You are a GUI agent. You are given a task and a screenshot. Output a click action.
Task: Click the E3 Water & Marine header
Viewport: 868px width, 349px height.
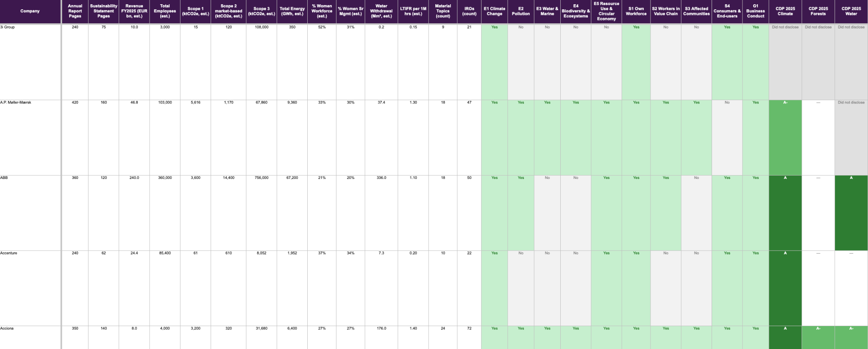coord(547,11)
